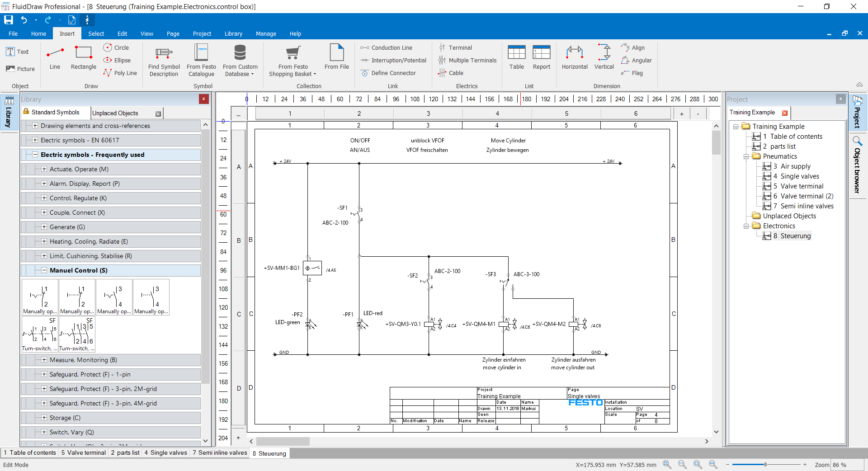The height and width of the screenshot is (471, 868).
Task: Insert a Terminal
Action: pyautogui.click(x=455, y=47)
